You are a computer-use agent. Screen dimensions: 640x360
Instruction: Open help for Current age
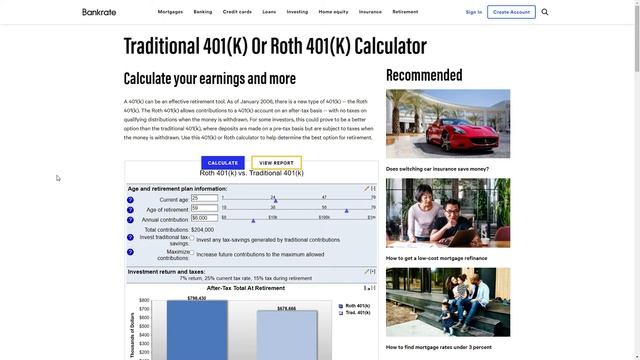coord(130,200)
